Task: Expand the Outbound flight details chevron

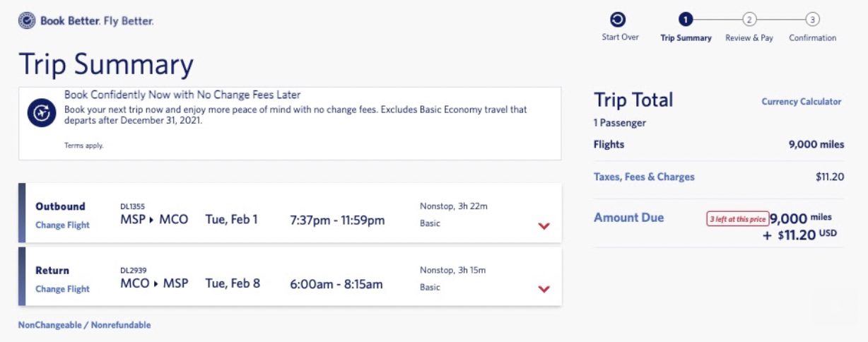Action: tap(544, 226)
